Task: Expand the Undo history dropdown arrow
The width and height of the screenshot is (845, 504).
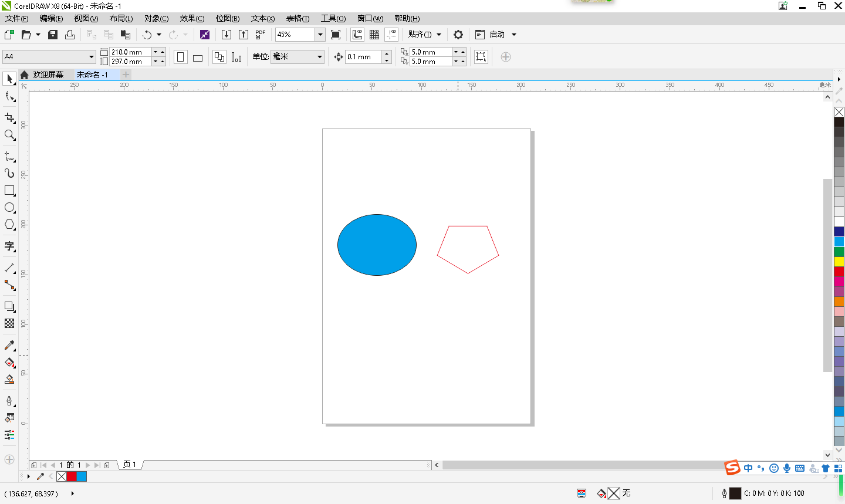Action: click(159, 35)
